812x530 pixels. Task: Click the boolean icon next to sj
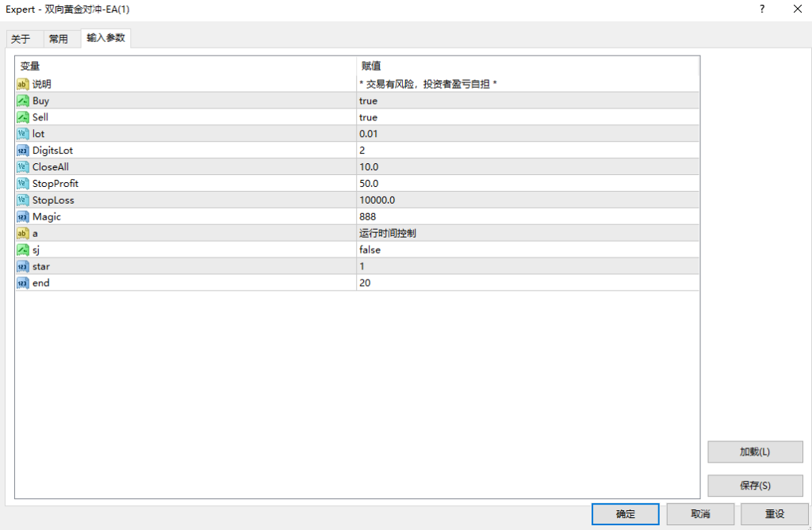[x=23, y=250]
